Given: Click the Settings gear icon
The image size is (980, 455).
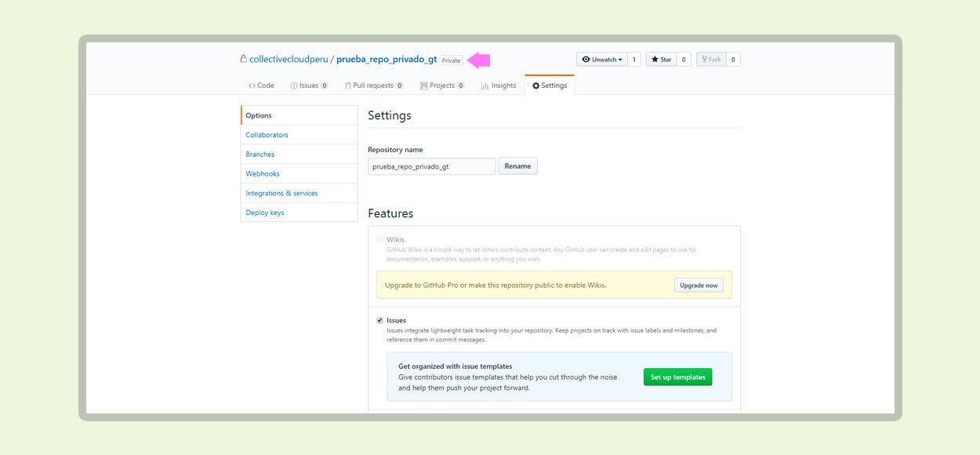Looking at the screenshot, I should [x=536, y=86].
